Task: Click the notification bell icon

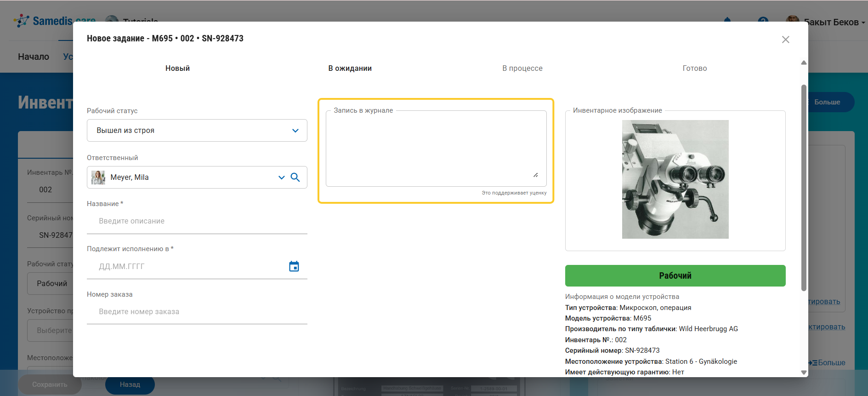Action: (727, 20)
